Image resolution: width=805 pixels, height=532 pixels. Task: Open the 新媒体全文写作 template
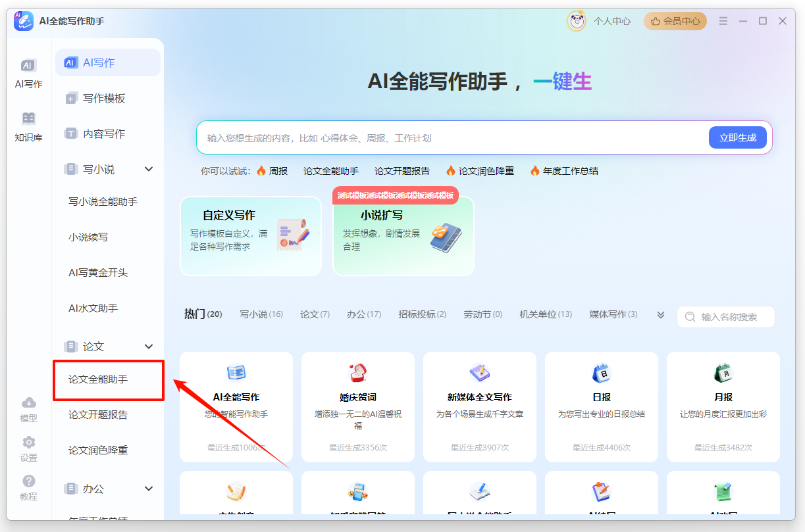tap(479, 406)
